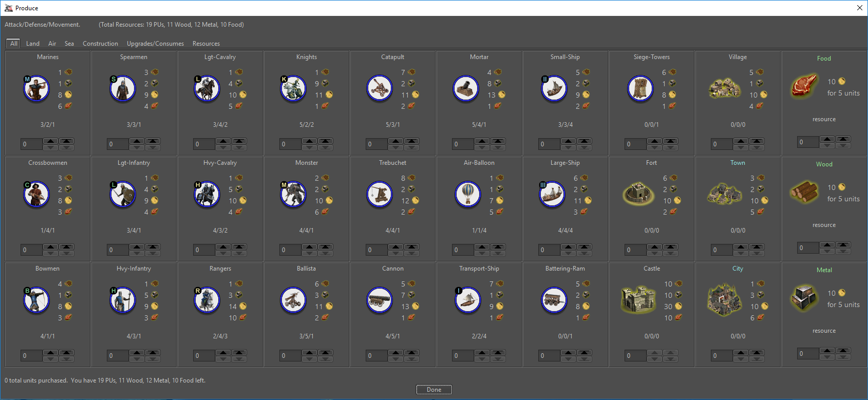Click the Lgt-Cavalry quantity input field
868x400 pixels.
tap(204, 144)
